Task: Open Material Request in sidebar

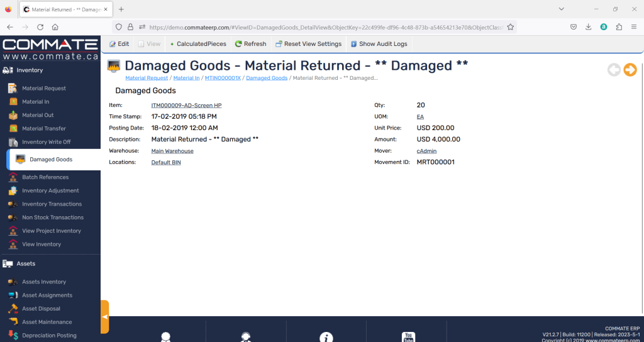Action: 43,89
